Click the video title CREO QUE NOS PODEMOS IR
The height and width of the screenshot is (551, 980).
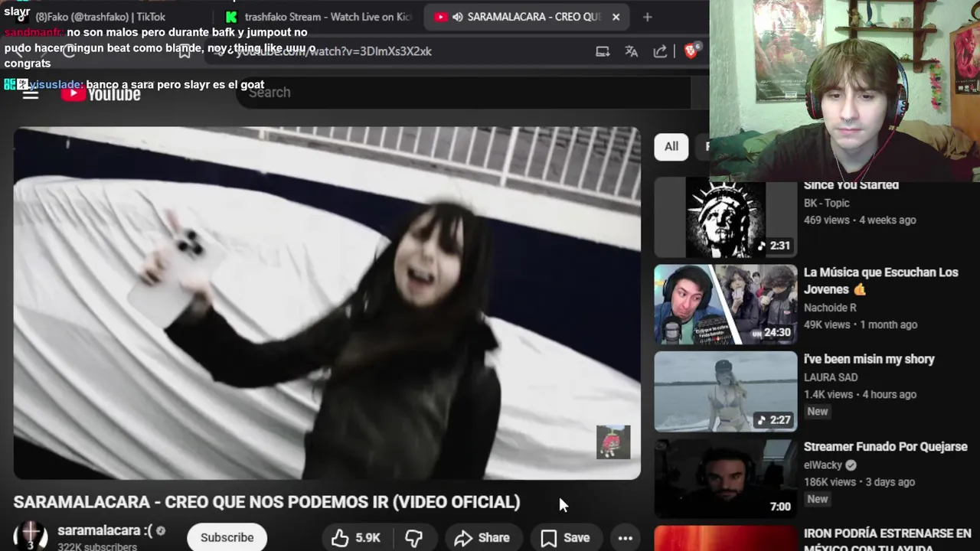pos(266,502)
